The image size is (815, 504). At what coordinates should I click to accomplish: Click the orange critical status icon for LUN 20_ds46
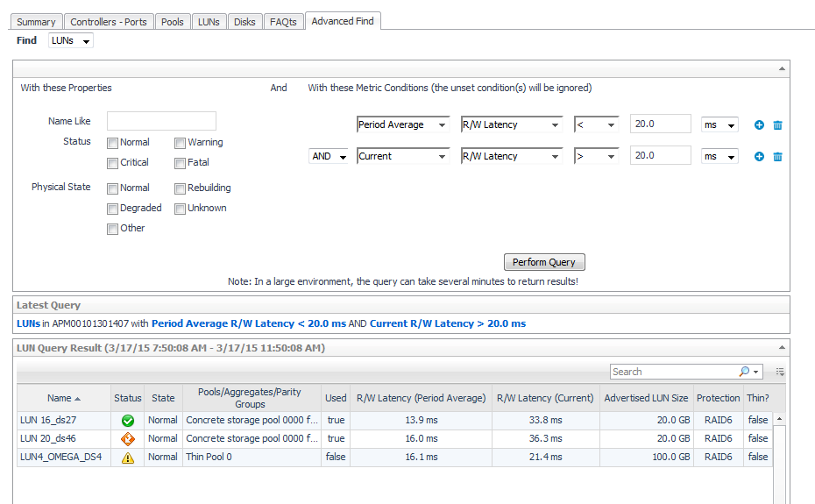(127, 438)
